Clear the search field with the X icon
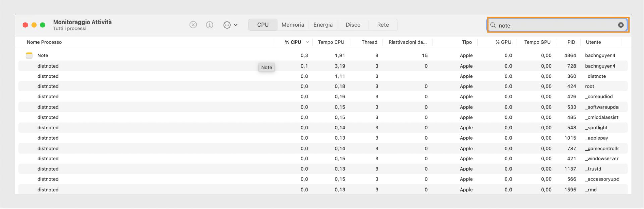The width and height of the screenshot is (644, 209). [621, 25]
